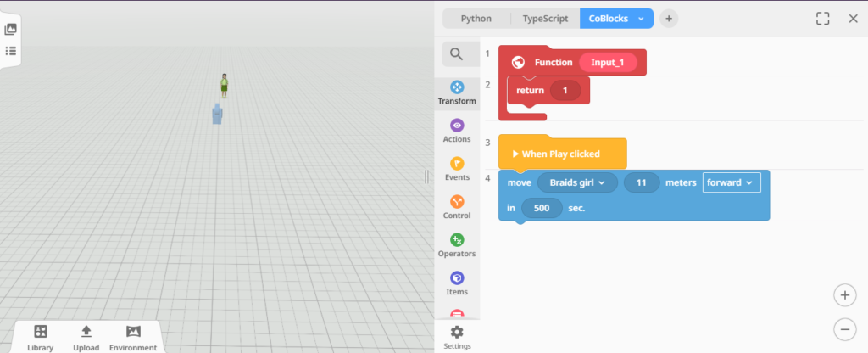The height and width of the screenshot is (353, 868).
Task: Open Settings with the gear icon
Action: (x=457, y=338)
